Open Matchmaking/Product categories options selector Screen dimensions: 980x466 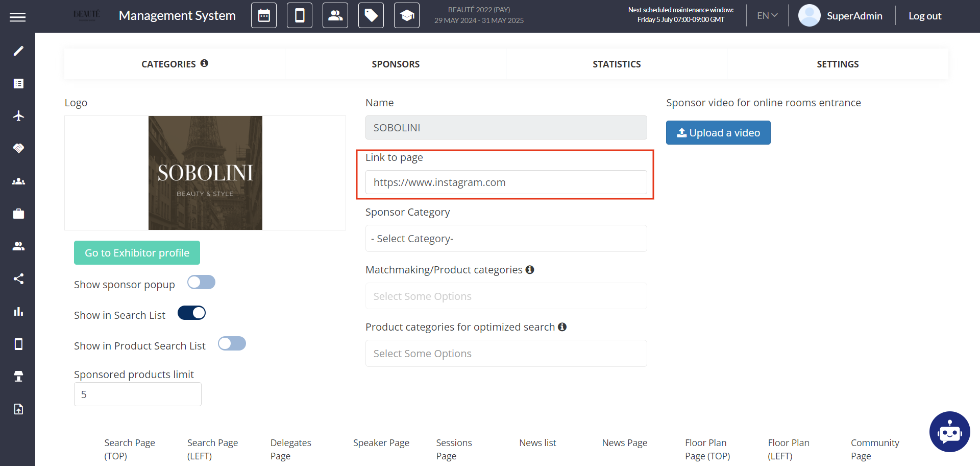(506, 296)
